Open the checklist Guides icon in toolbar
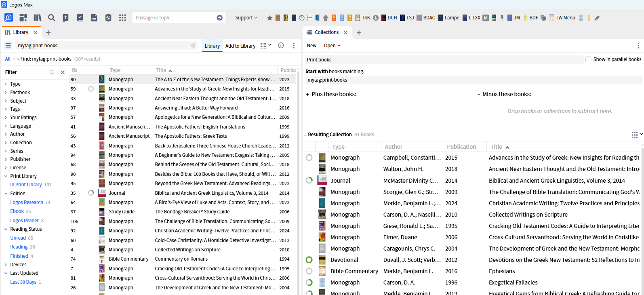 pyautogui.click(x=80, y=17)
